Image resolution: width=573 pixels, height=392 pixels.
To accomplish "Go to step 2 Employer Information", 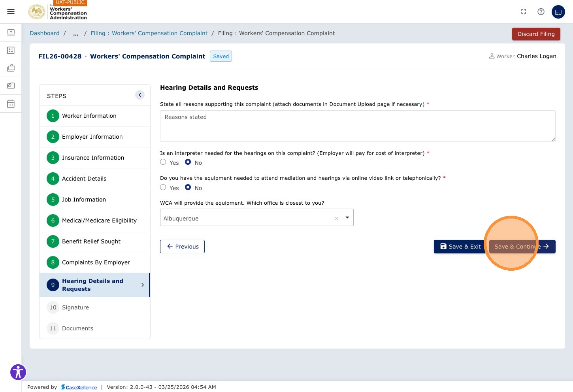I will tap(95, 137).
